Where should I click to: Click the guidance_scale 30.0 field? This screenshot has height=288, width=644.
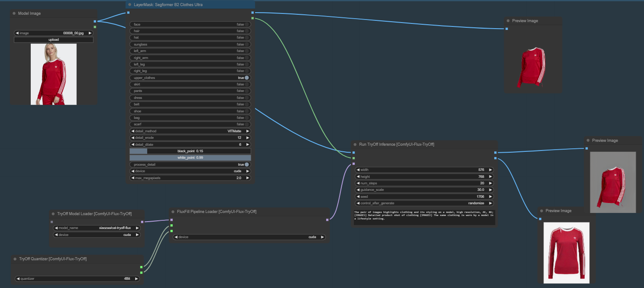424,190
